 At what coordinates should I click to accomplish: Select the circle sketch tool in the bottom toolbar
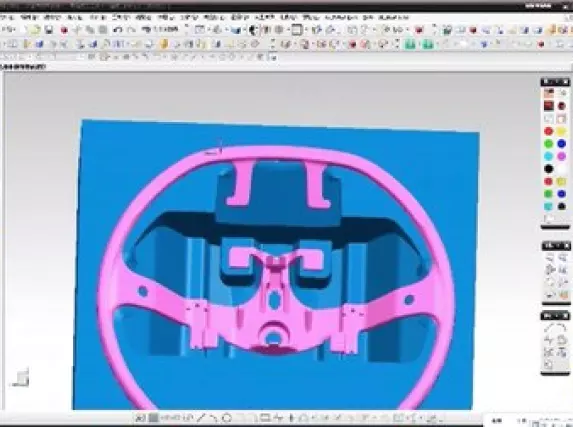pyautogui.click(x=227, y=417)
